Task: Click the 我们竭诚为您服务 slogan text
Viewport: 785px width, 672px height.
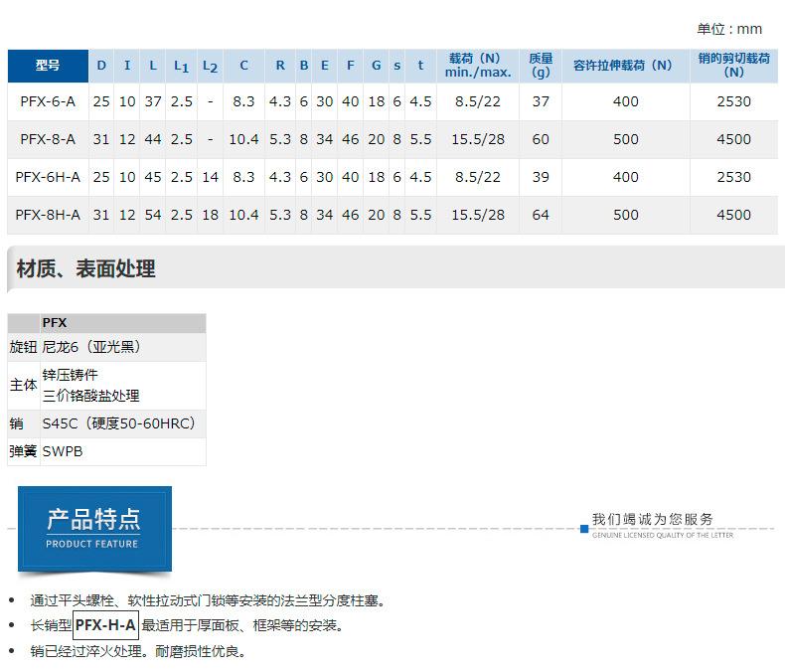Action: [x=652, y=519]
